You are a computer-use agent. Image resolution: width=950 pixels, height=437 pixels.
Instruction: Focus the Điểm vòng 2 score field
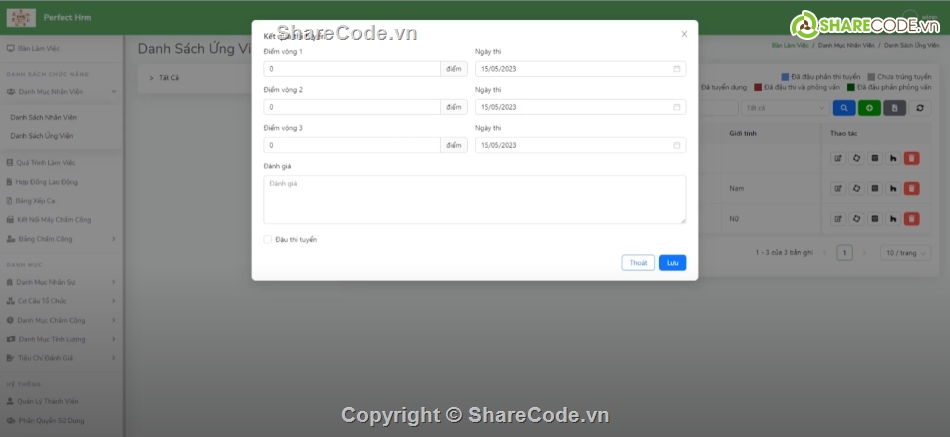[352, 107]
